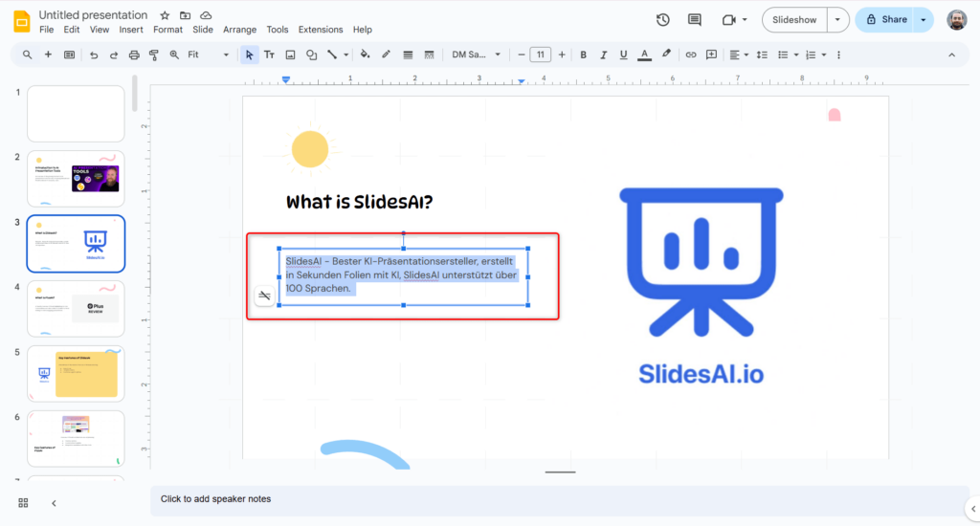Expand the Slideshow options arrow

pos(838,19)
